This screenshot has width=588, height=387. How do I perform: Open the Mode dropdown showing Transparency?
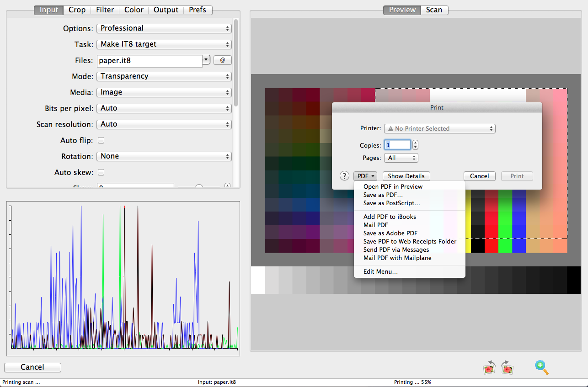164,76
